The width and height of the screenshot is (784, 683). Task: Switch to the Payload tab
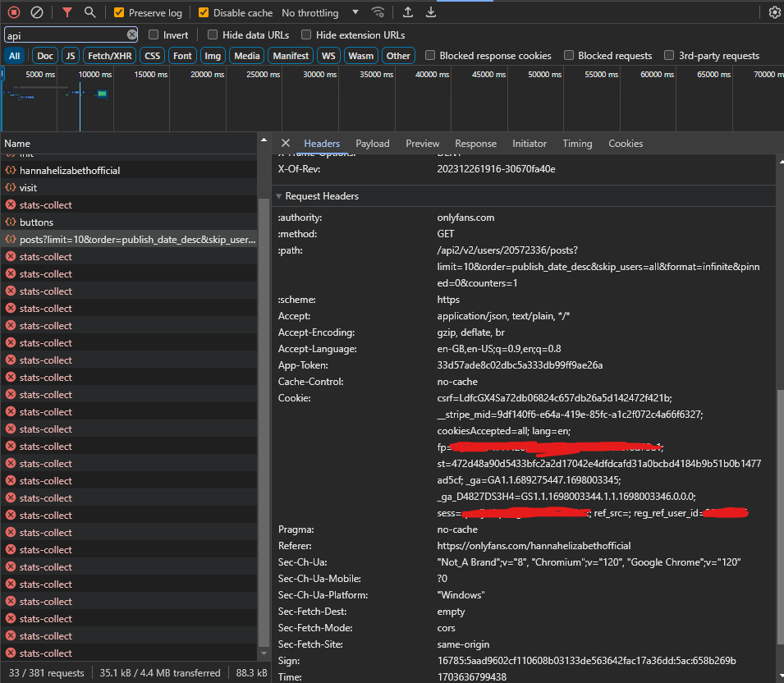click(372, 144)
